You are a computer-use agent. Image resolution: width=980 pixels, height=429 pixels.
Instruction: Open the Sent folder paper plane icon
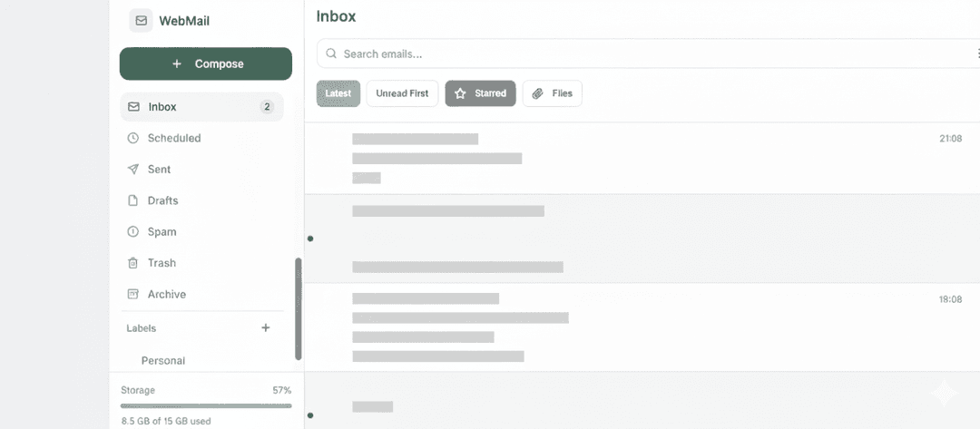pos(133,170)
